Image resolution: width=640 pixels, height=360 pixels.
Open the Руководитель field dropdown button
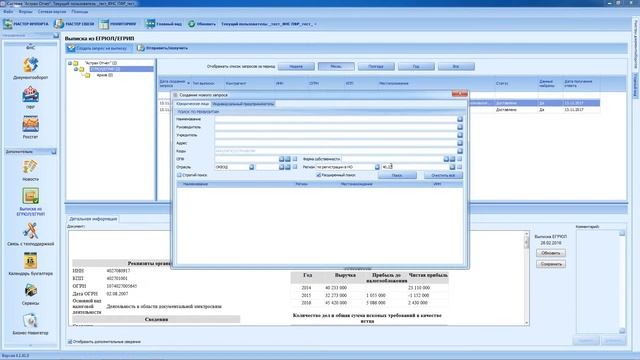tap(460, 127)
